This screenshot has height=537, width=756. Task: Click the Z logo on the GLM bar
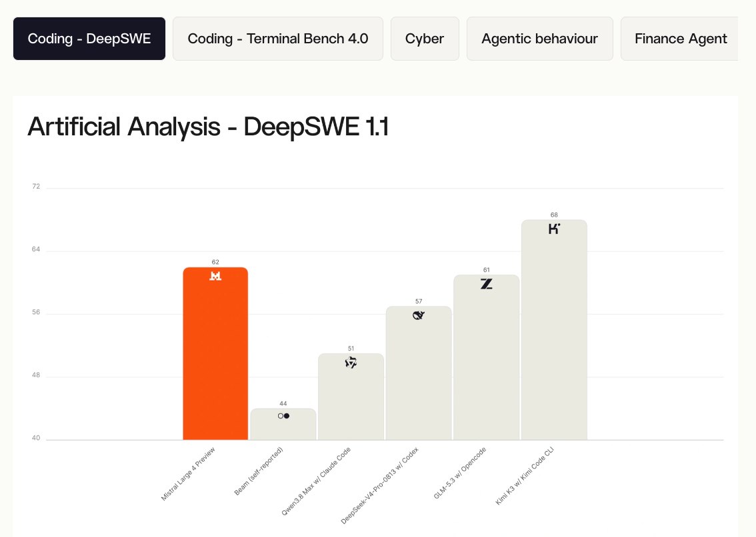point(487,284)
